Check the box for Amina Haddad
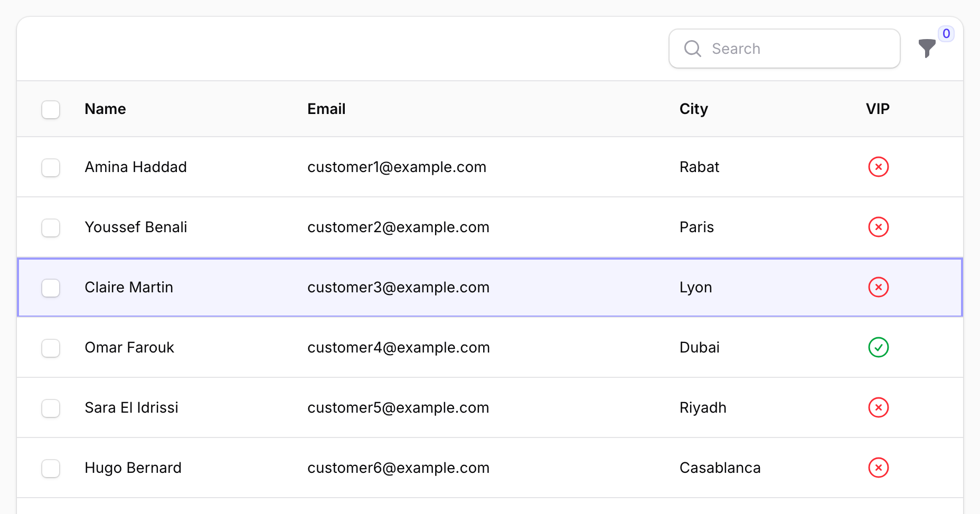This screenshot has height=514, width=980. [x=51, y=168]
